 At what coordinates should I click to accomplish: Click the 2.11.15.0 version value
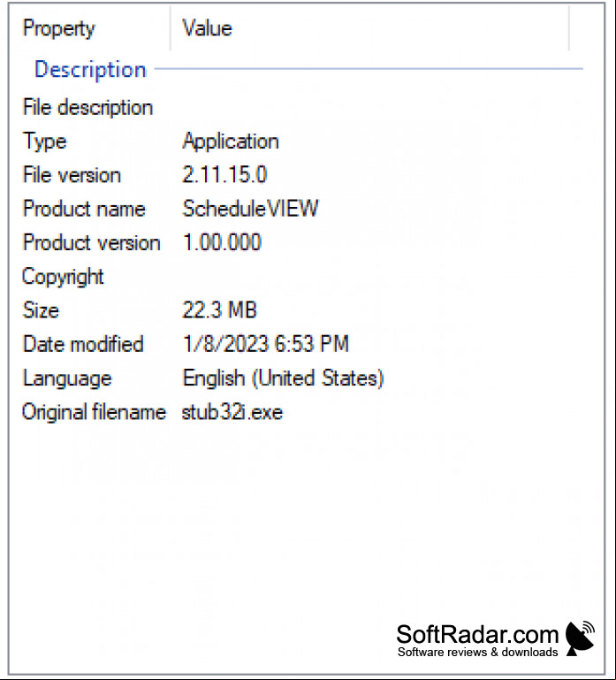tap(224, 175)
